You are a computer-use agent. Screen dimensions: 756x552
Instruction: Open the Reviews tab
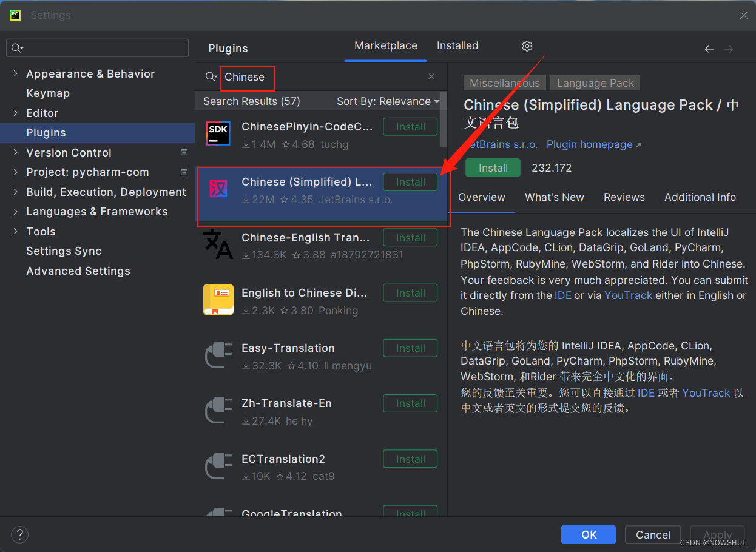point(624,197)
